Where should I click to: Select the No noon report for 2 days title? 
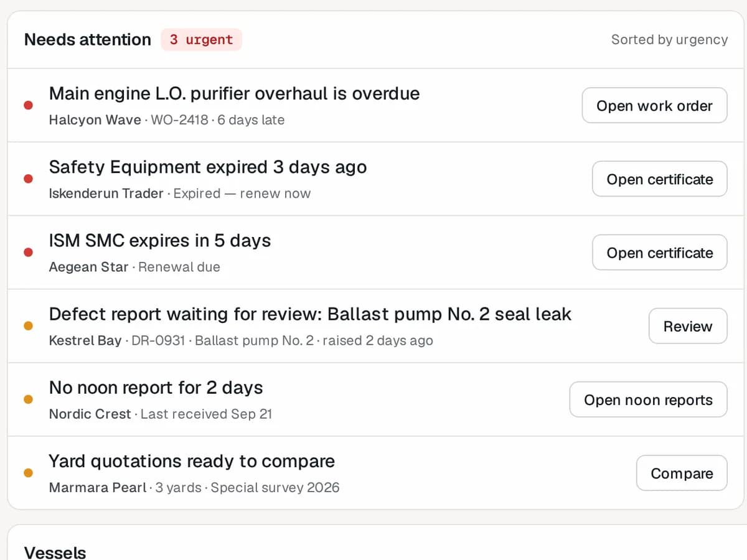(156, 387)
